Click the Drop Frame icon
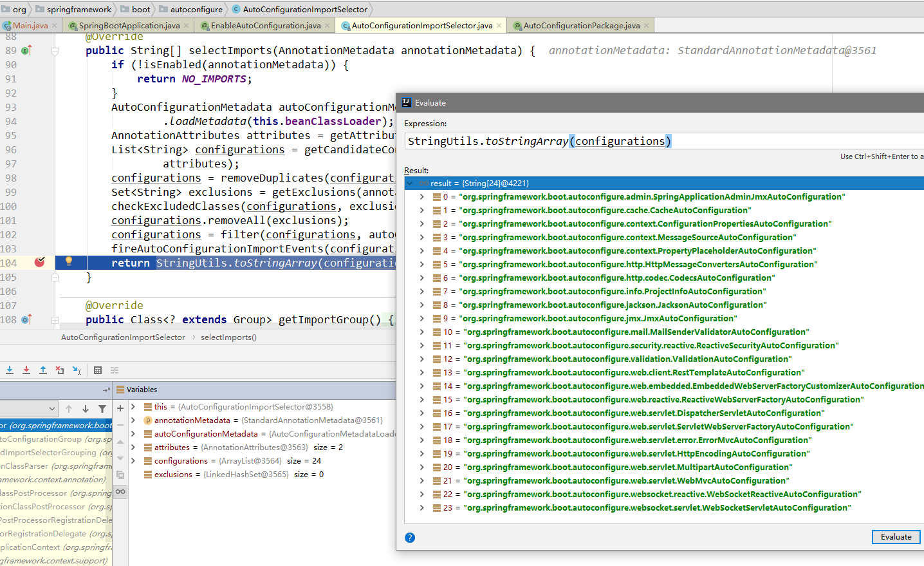 click(x=60, y=370)
